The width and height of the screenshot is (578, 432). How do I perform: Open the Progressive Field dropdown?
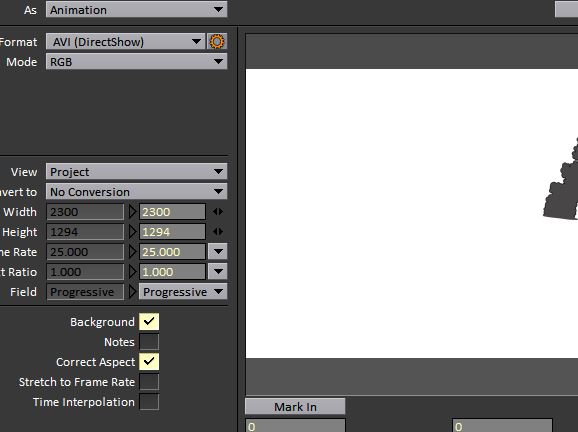click(x=183, y=292)
